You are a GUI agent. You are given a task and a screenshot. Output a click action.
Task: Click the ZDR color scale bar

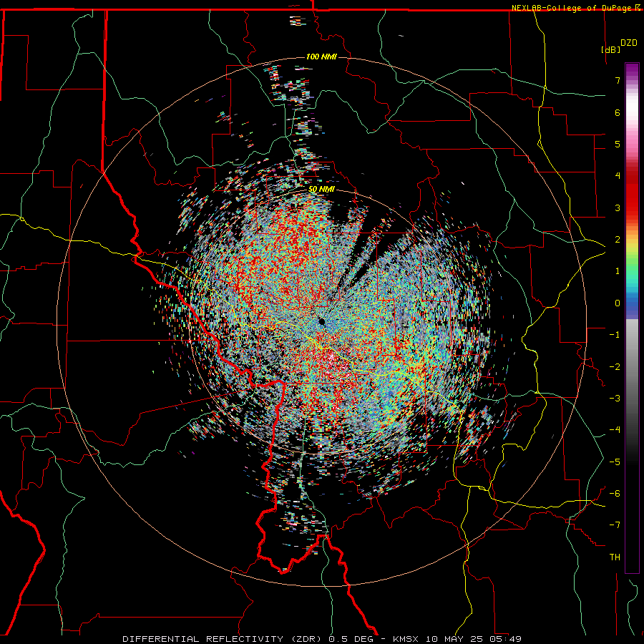click(632, 318)
